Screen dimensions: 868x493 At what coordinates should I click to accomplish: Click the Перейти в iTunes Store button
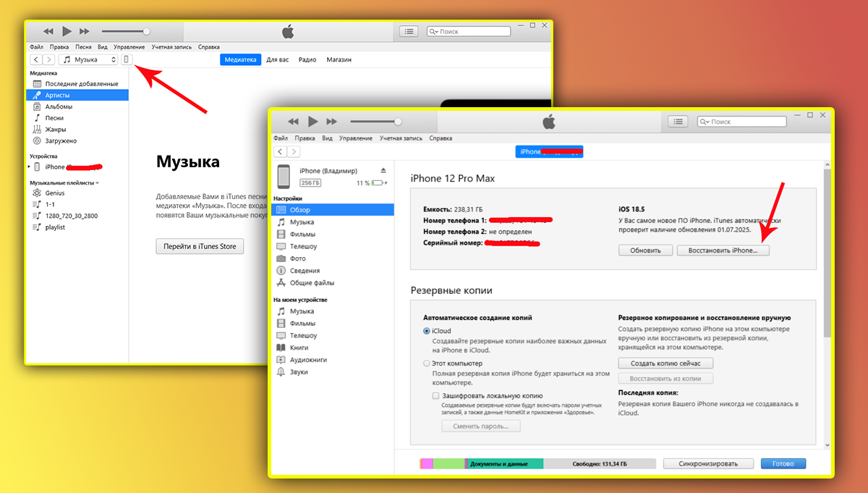(200, 246)
